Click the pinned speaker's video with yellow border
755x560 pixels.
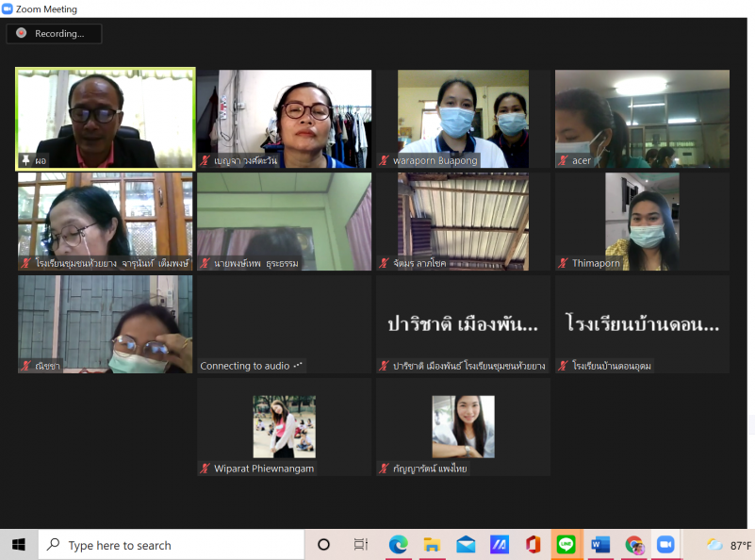[106, 118]
